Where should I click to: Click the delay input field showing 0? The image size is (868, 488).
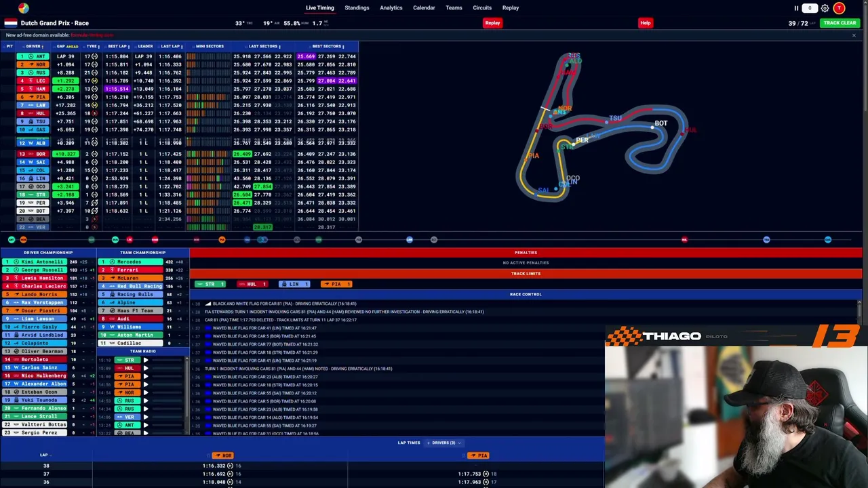click(810, 8)
